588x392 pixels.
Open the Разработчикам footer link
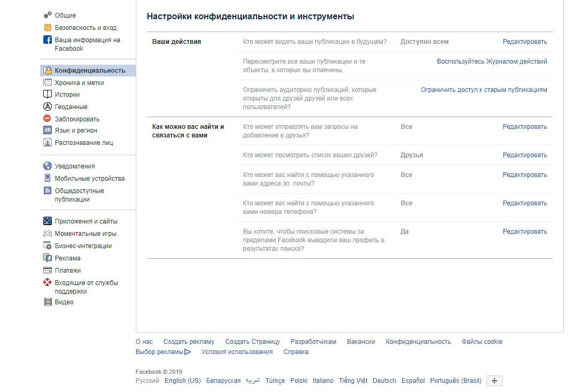(x=313, y=342)
